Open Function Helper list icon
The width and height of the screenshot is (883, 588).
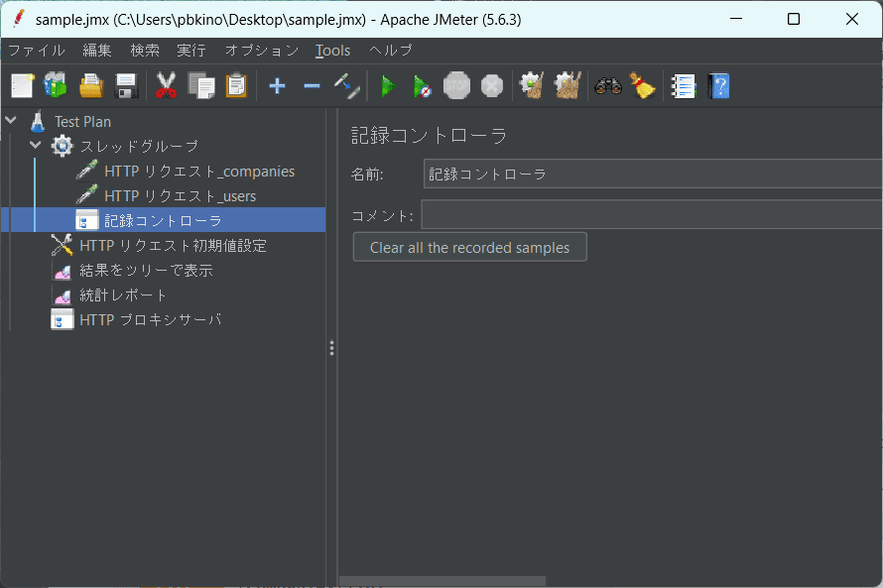pyautogui.click(x=684, y=86)
